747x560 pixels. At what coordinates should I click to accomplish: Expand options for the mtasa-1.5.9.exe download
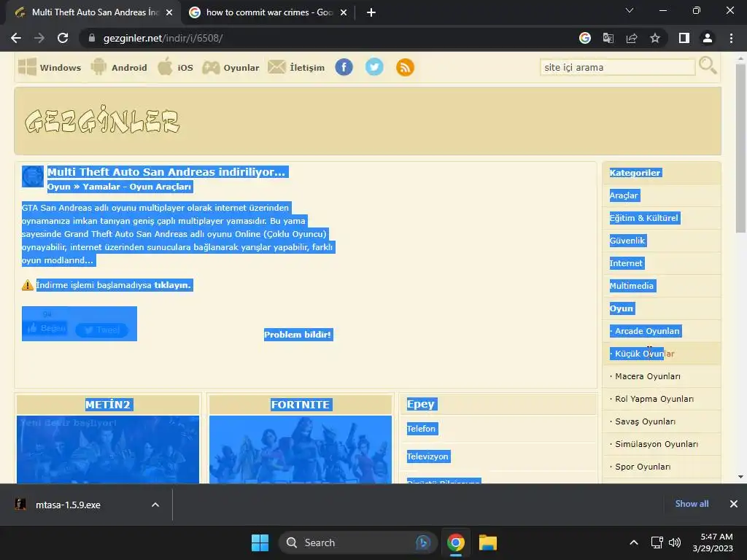click(x=155, y=505)
